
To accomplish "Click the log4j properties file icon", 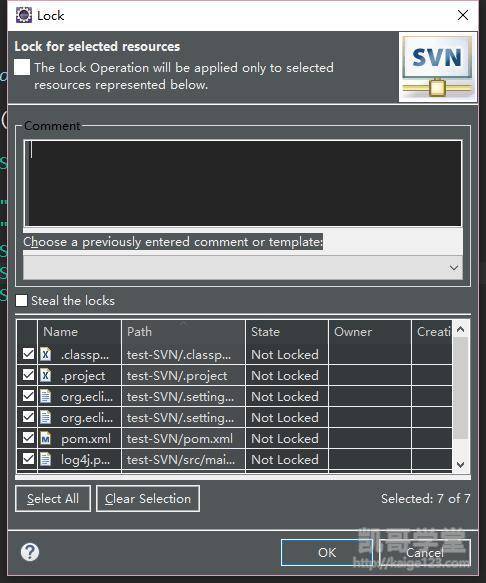I will coord(45,459).
